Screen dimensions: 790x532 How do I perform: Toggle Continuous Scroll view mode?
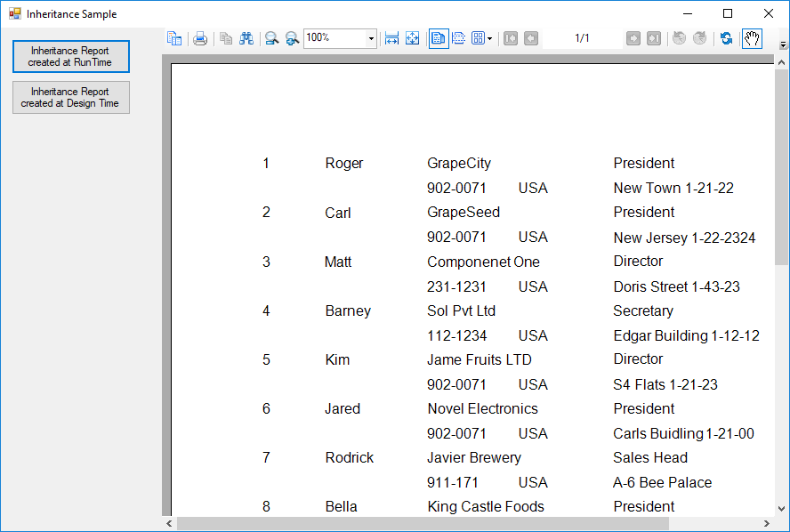click(458, 38)
